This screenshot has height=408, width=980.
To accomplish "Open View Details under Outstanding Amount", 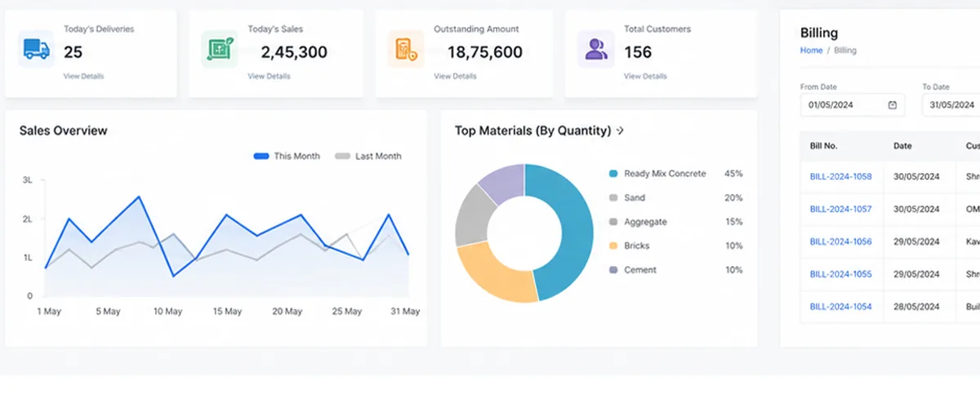I will pos(455,77).
